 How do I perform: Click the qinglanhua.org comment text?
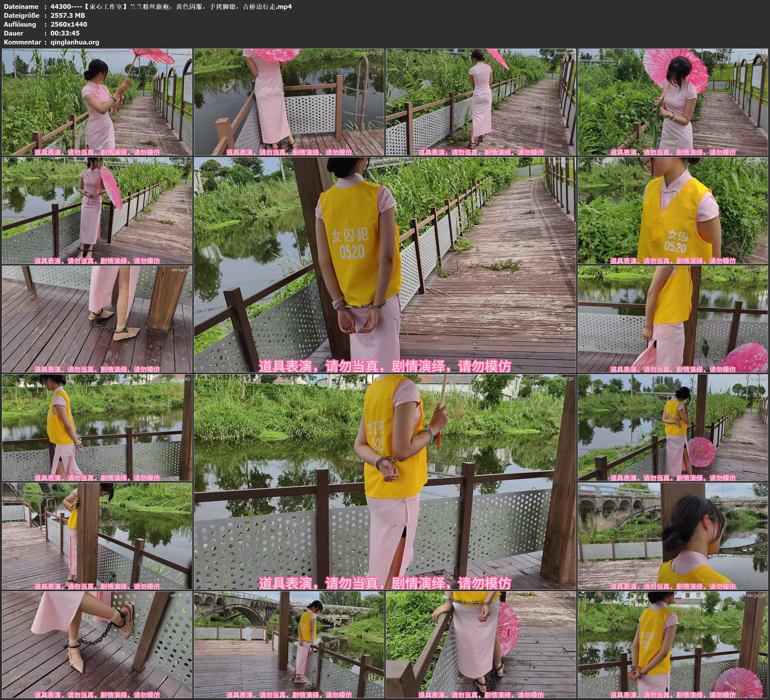point(75,42)
